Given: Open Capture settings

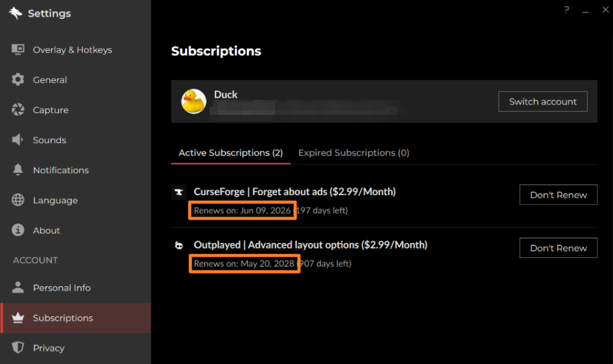Looking at the screenshot, I should [x=75, y=110].
